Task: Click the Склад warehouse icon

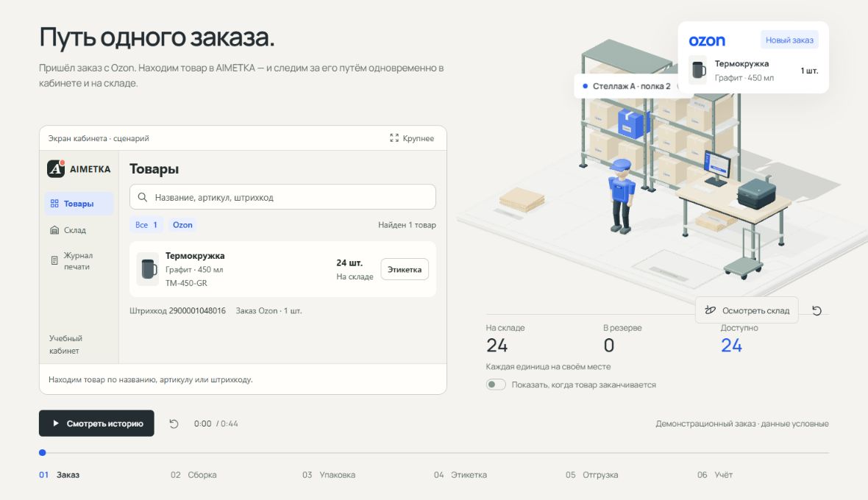Action: [x=54, y=230]
